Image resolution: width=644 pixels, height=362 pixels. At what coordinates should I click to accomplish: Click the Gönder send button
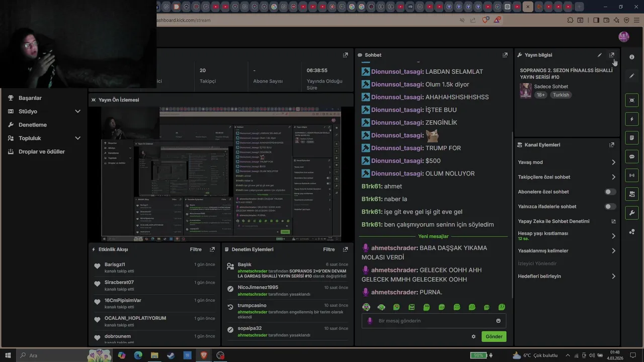(494, 336)
